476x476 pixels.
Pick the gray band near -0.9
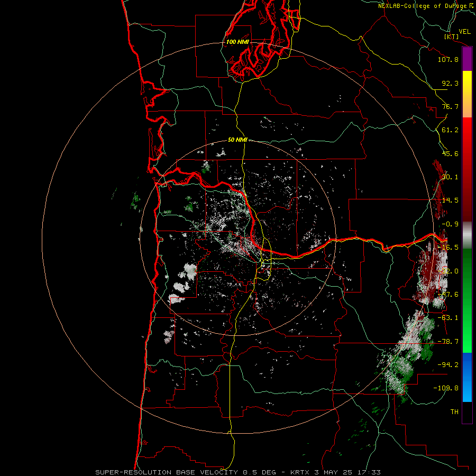click(x=467, y=235)
